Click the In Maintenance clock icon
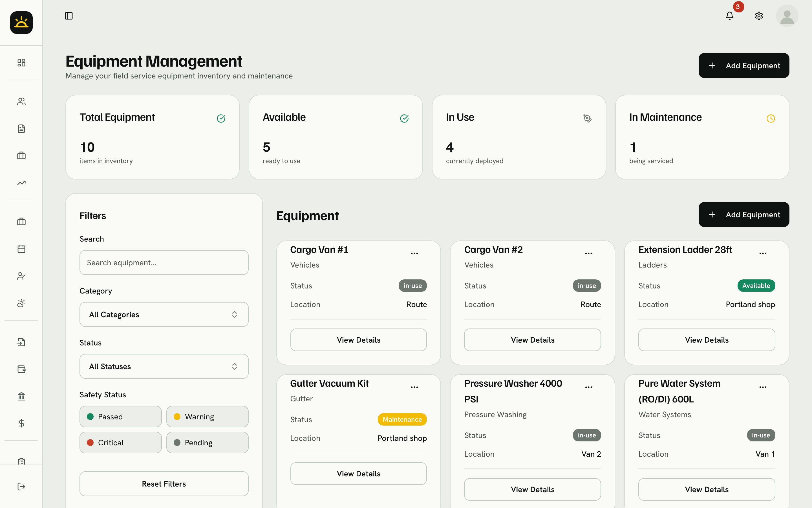The image size is (812, 508). click(771, 118)
